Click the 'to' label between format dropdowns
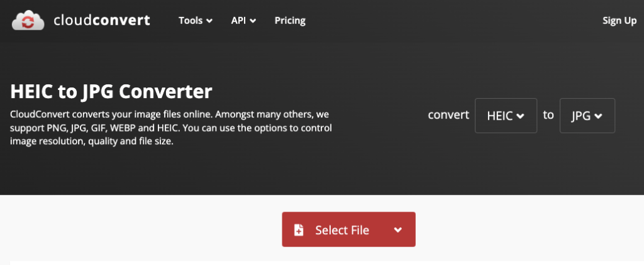The width and height of the screenshot is (644, 265). pos(548,115)
